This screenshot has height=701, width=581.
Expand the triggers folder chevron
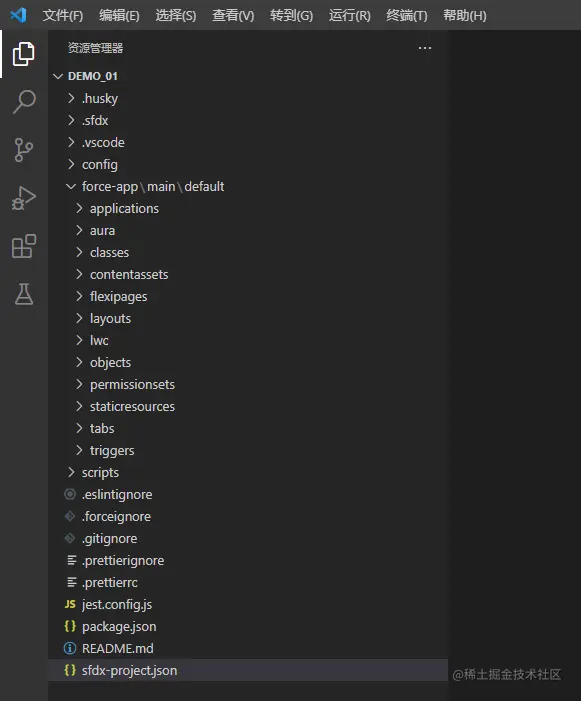(79, 450)
